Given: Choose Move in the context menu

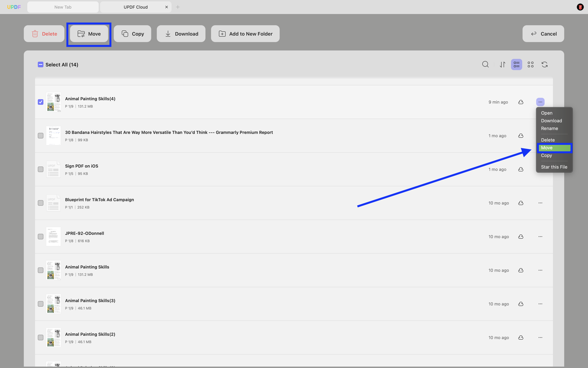Looking at the screenshot, I should click(x=554, y=148).
